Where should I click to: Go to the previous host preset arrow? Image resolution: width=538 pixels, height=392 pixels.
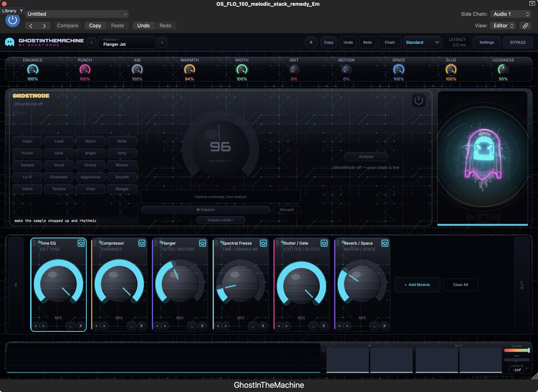tap(31, 26)
